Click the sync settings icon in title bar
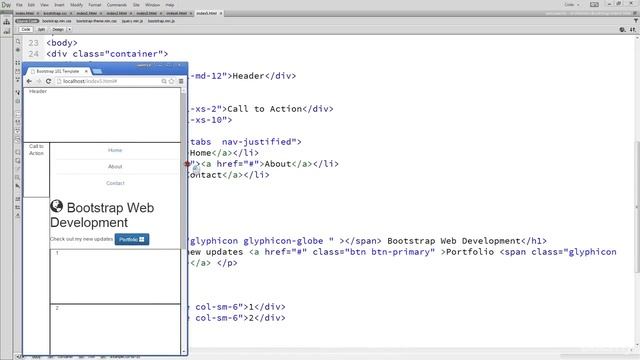640x360 pixels. pyautogui.click(x=594, y=5)
